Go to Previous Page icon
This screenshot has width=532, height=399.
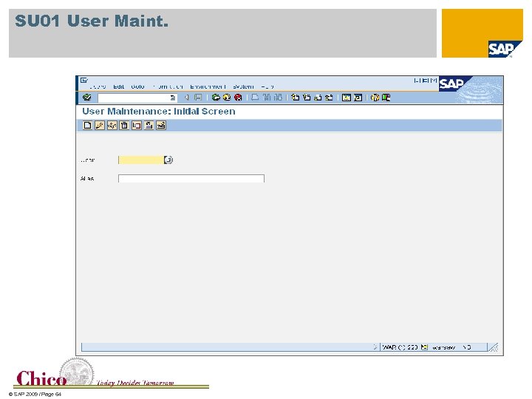point(307,98)
